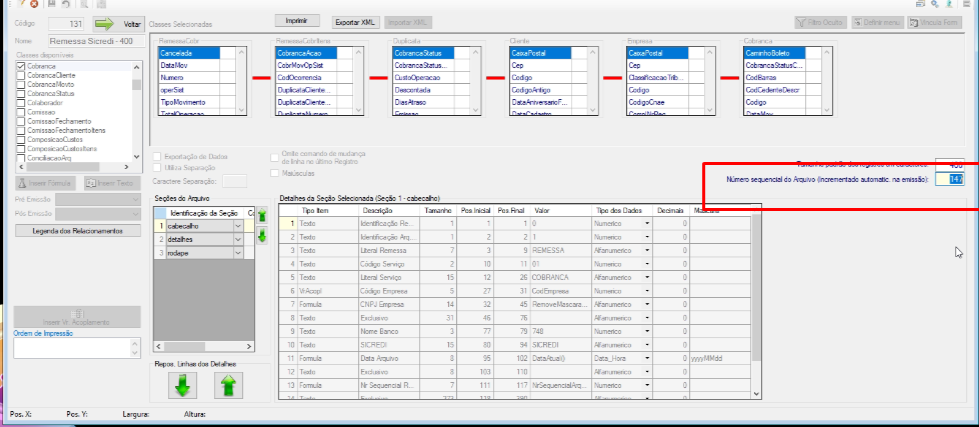This screenshot has height=427, width=979.
Task: Click Legenda dos Relacionamentos button
Action: coord(78,231)
